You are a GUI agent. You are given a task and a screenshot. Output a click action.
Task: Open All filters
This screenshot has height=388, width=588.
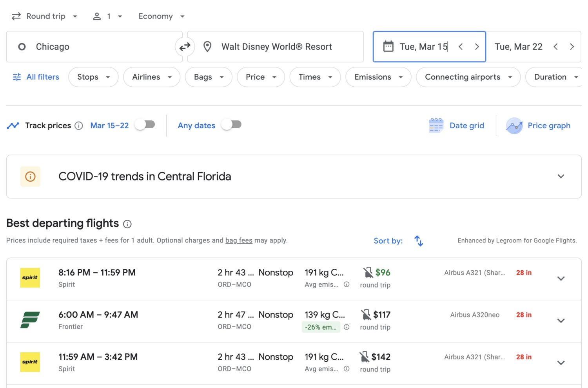click(x=35, y=77)
